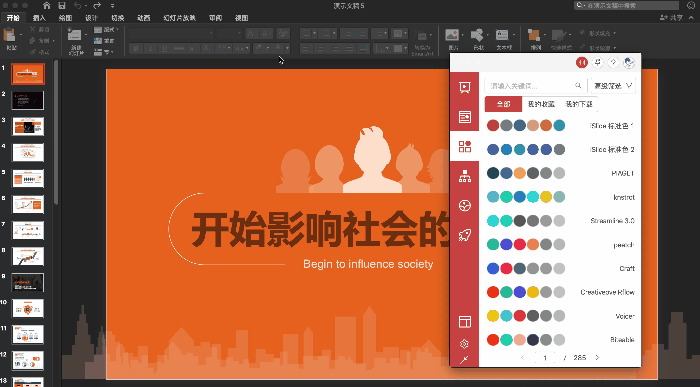Expand the Paste options arrow
Screen dimensions: 700x387
tap(21, 35)
